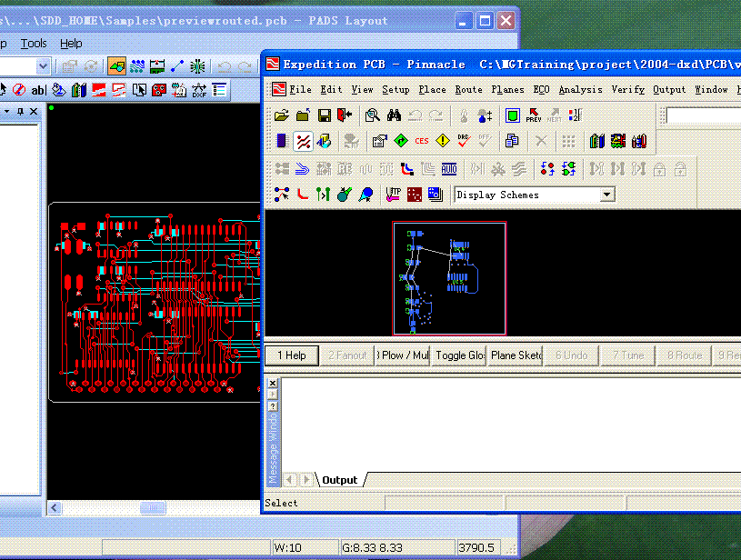Click the blue fanout traces icon
Screen dimensions: 741x560
pyautogui.click(x=303, y=169)
